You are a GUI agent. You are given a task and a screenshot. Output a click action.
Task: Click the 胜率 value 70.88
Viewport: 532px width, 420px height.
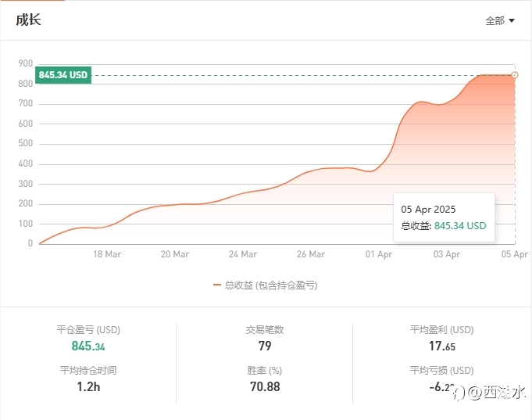pos(265,386)
